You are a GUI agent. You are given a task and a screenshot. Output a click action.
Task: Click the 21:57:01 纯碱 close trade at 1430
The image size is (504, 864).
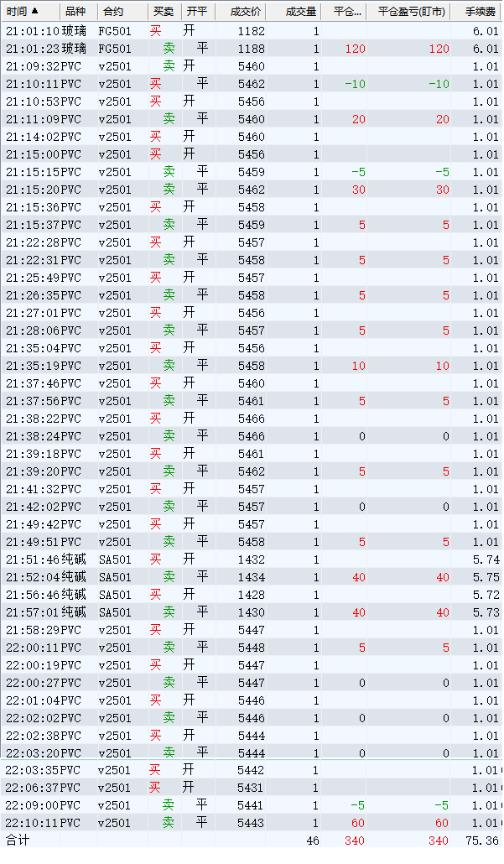252,612
